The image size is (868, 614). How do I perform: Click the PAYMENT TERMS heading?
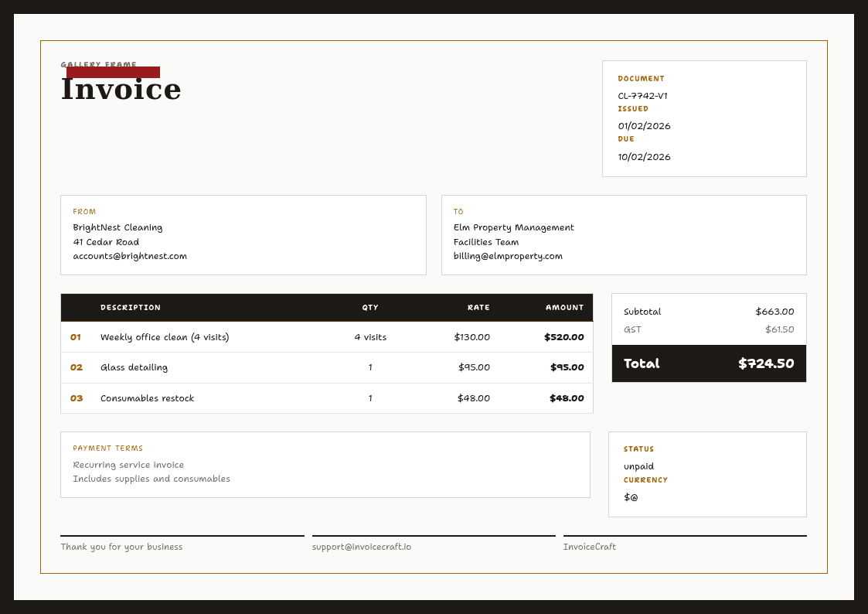tap(108, 449)
